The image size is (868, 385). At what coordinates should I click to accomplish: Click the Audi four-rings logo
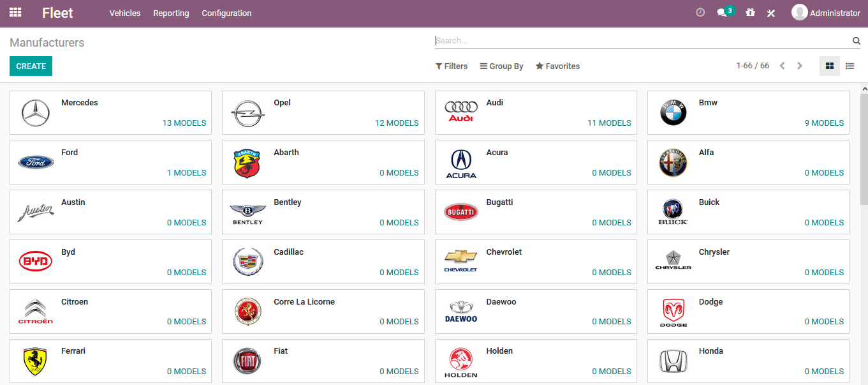[x=460, y=112]
